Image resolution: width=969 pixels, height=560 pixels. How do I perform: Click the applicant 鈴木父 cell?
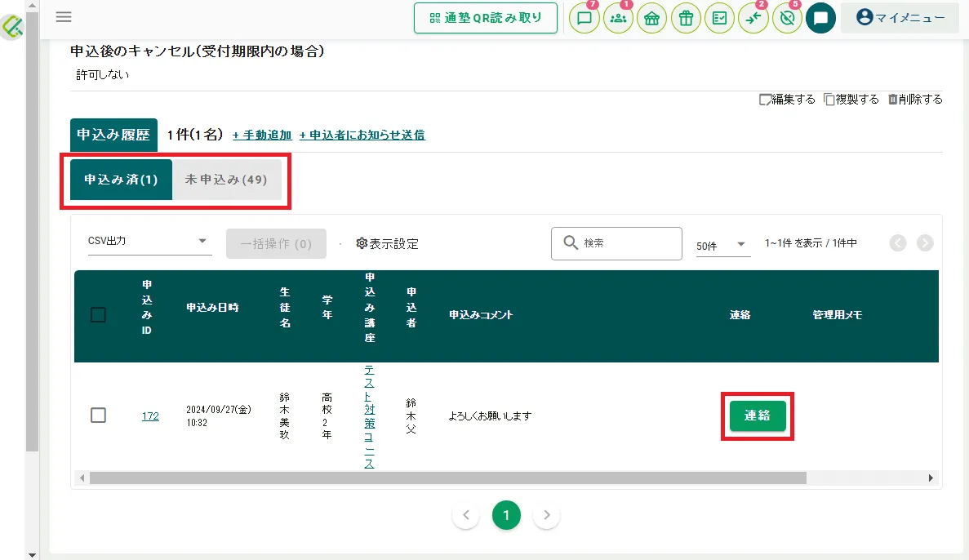point(411,416)
